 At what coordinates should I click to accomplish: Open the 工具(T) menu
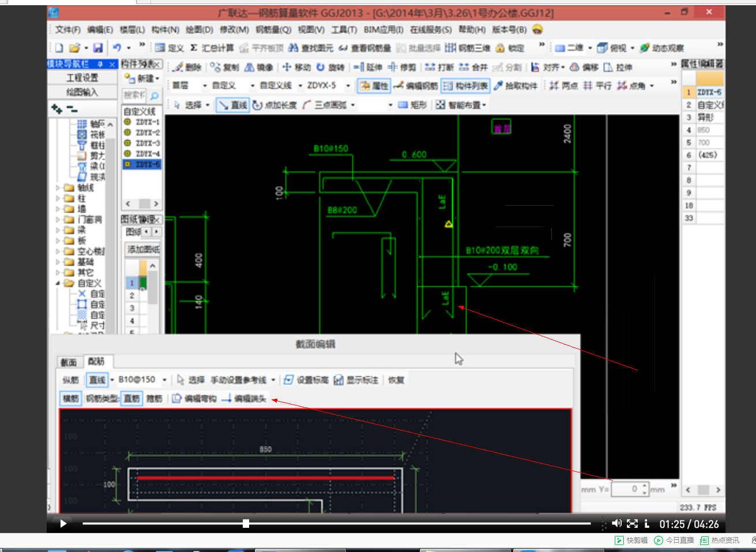coord(344,29)
